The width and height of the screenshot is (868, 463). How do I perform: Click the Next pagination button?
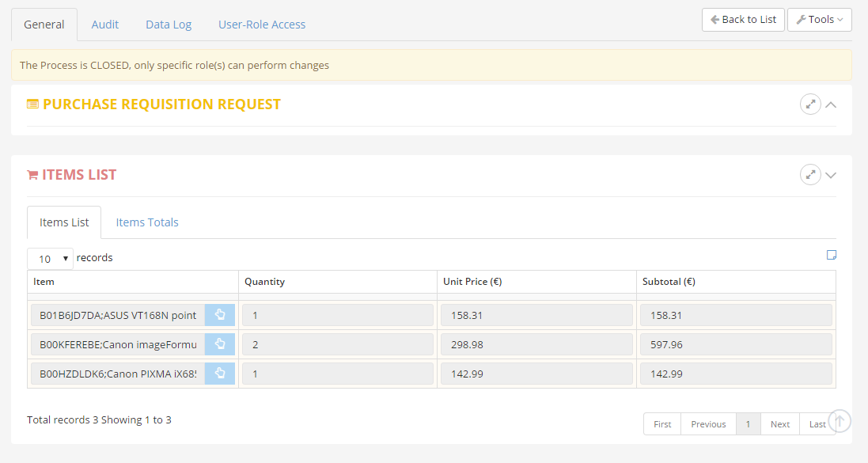click(779, 424)
